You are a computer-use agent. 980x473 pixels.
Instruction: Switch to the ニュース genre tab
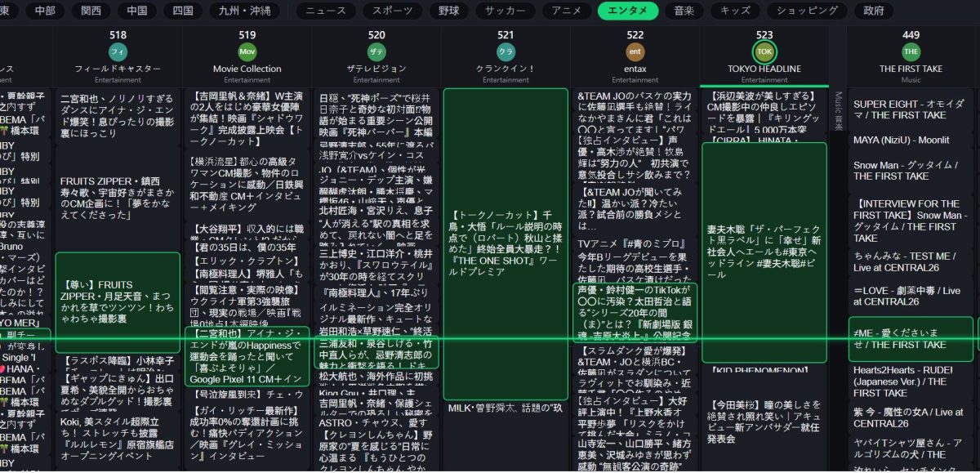326,11
